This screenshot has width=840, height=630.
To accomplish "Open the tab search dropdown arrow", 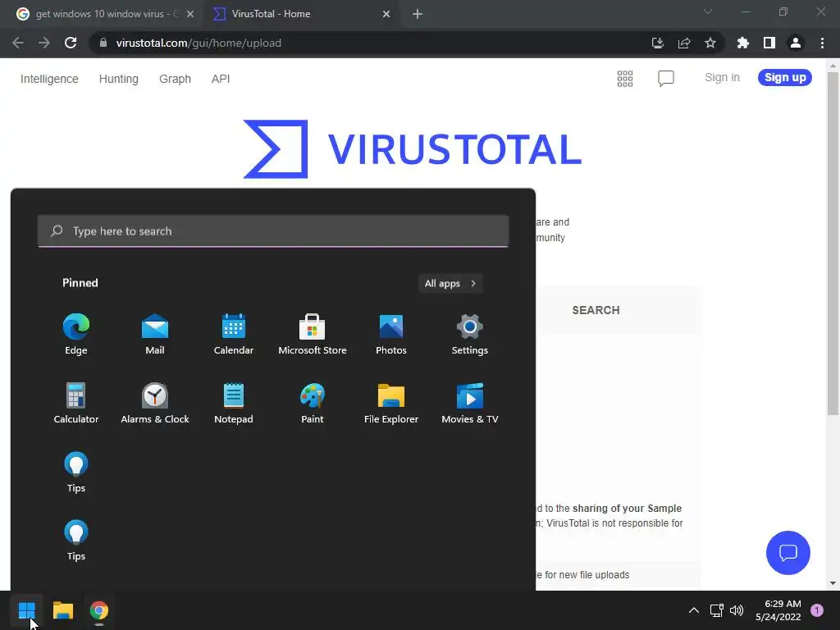I will (708, 11).
